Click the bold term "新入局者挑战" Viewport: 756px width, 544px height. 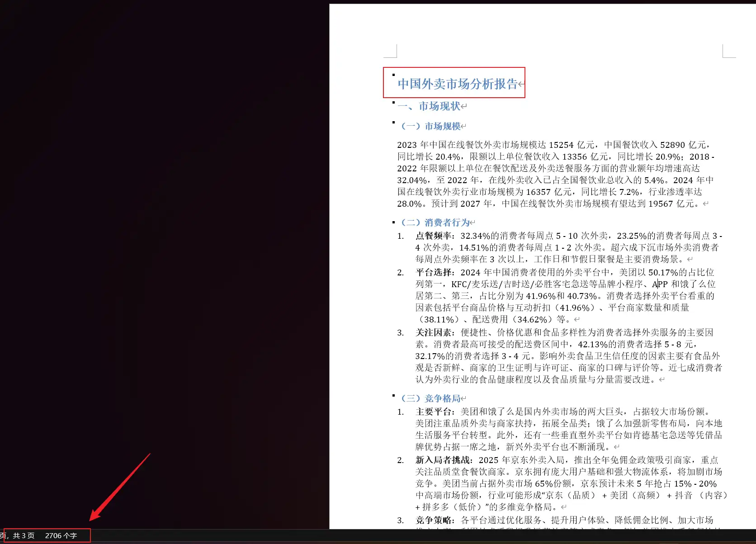pyautogui.click(x=443, y=460)
